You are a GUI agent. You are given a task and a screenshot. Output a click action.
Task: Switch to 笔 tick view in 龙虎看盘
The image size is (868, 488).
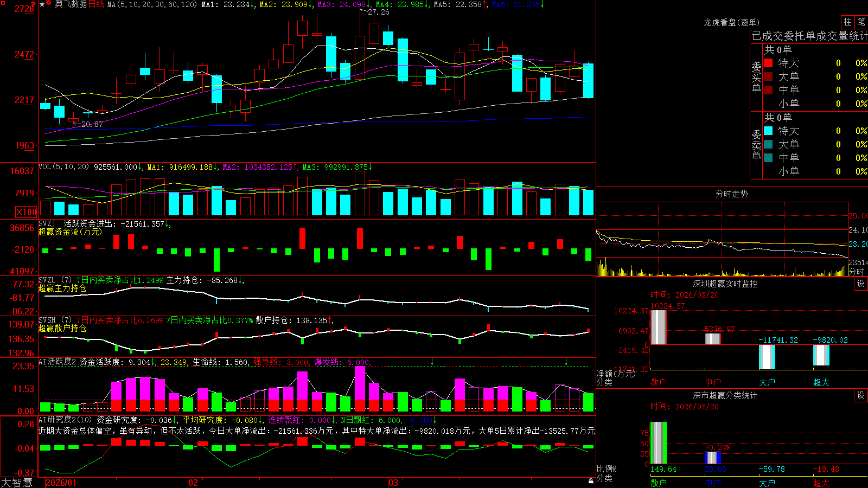pos(861,22)
